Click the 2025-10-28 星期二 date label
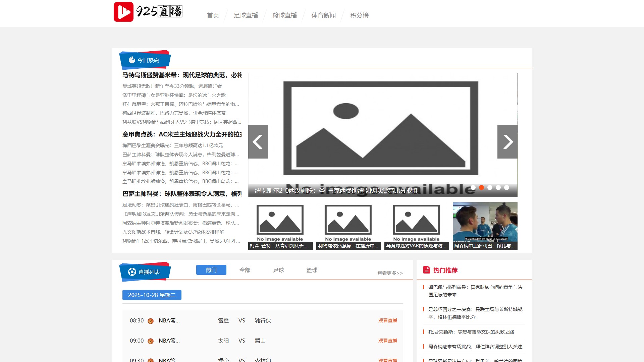 point(152,295)
